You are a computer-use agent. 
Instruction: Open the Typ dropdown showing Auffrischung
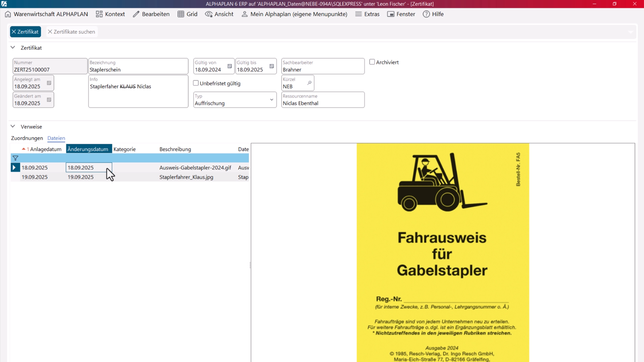tap(271, 100)
